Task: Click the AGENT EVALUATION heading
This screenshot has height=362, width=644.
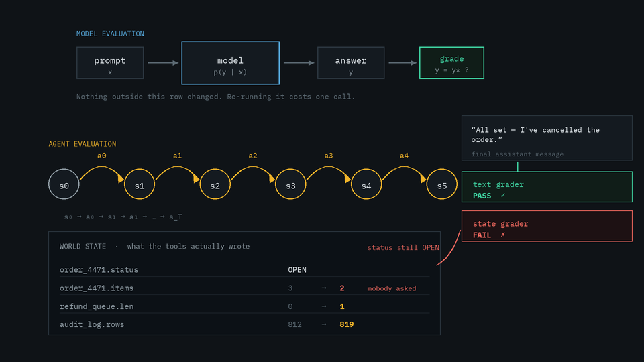Action: pos(82,144)
